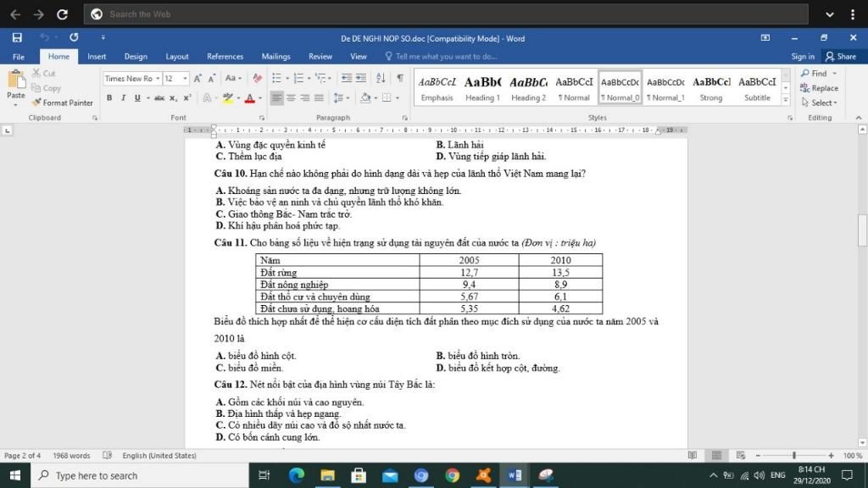Click Tell me what you want to do box

[441, 57]
